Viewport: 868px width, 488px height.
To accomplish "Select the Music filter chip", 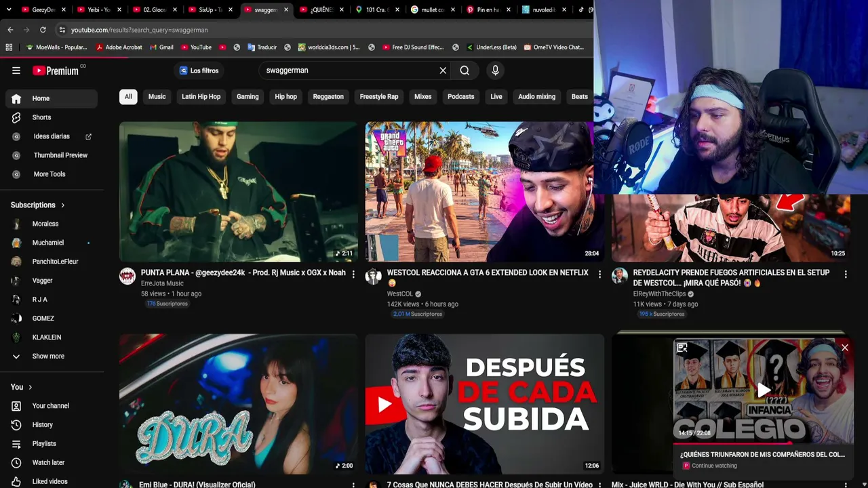I will point(157,96).
